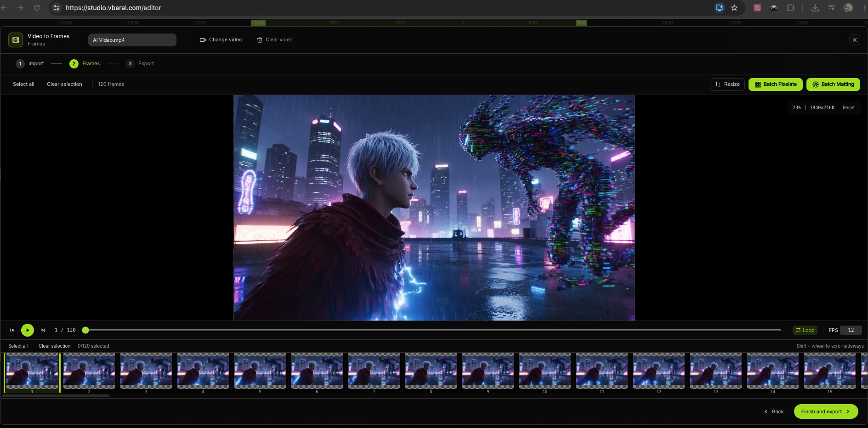868x428 pixels.
Task: Toggle the Loop playback option
Action: [x=805, y=330]
